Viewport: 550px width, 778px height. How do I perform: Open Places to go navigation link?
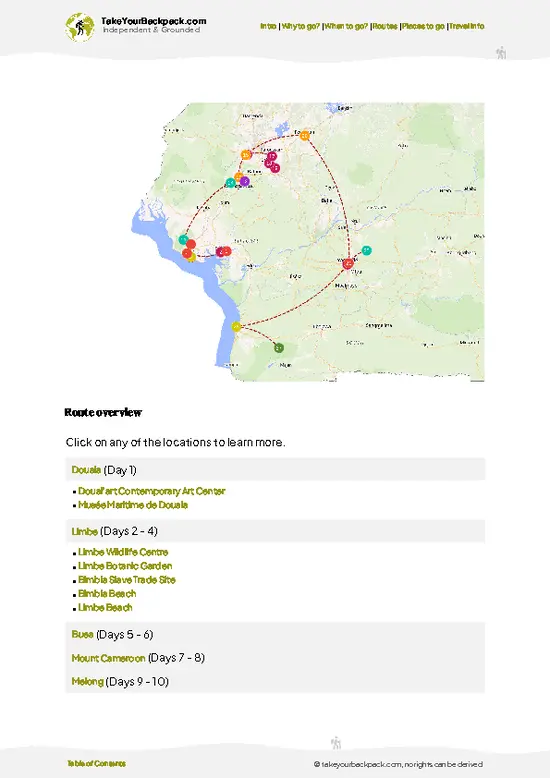coord(423,26)
